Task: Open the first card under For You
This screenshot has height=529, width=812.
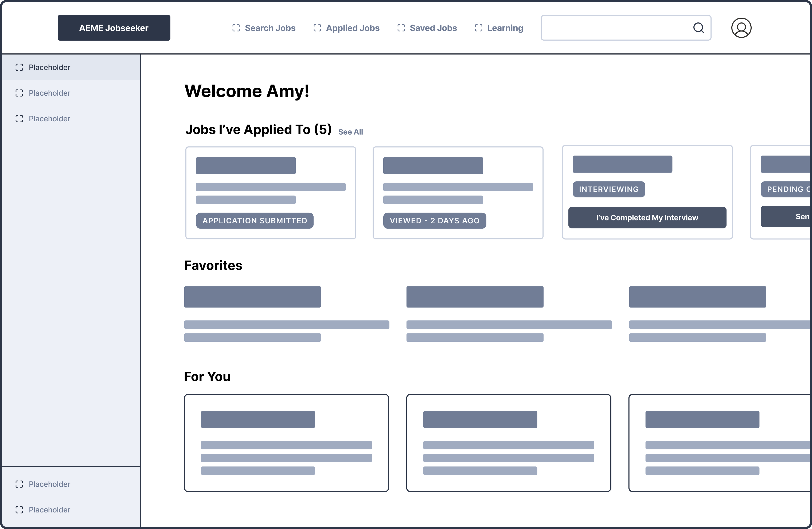Action: tap(286, 443)
